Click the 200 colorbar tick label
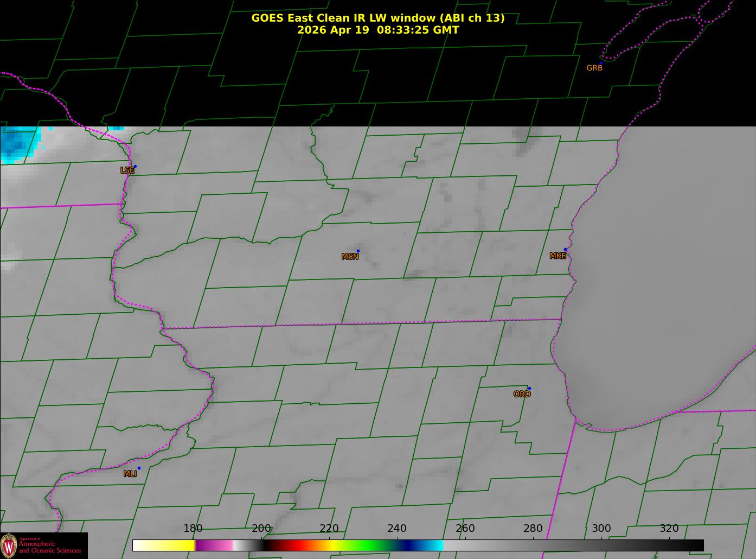This screenshot has width=756, height=559. coord(261,529)
